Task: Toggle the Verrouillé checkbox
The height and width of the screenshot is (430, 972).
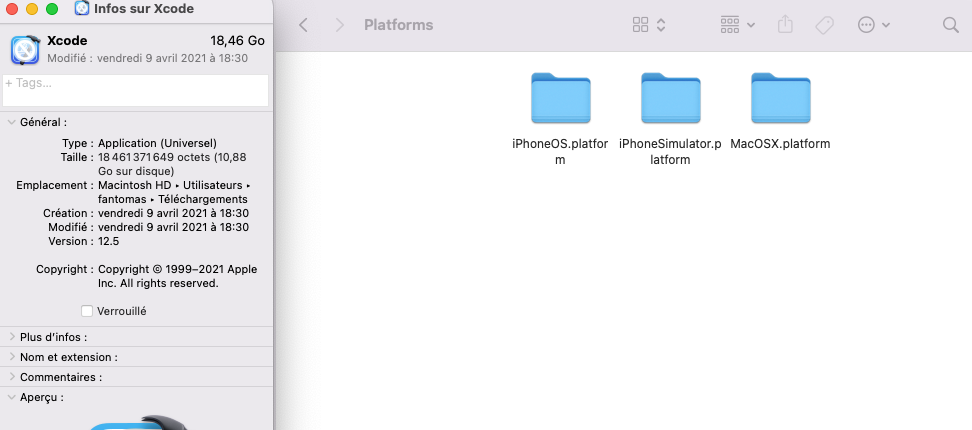Action: [87, 311]
